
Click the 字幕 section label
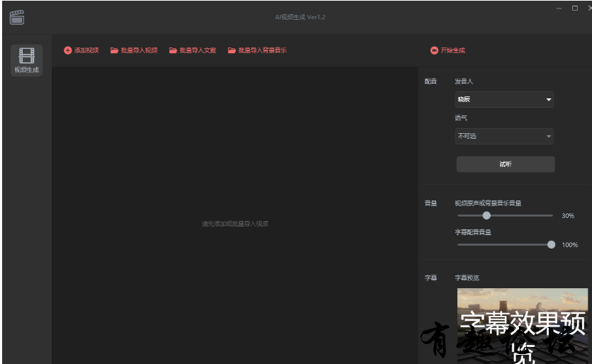(x=430, y=278)
